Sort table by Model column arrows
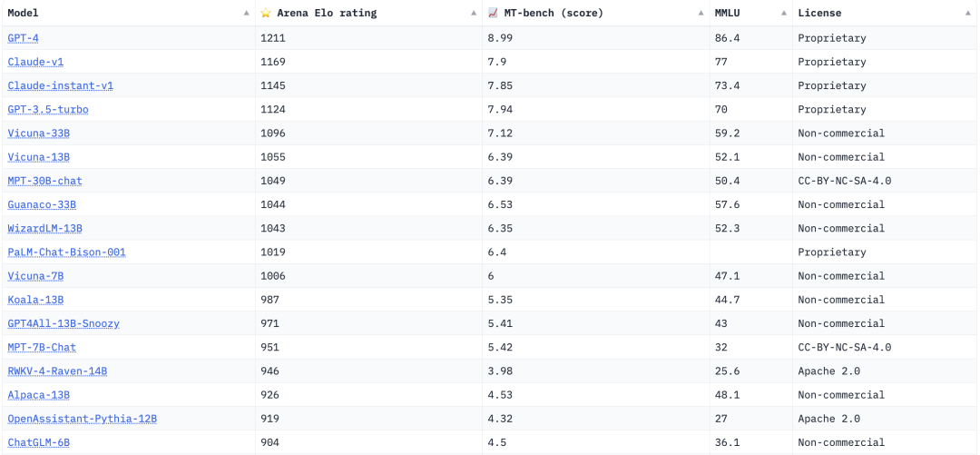 [x=246, y=14]
